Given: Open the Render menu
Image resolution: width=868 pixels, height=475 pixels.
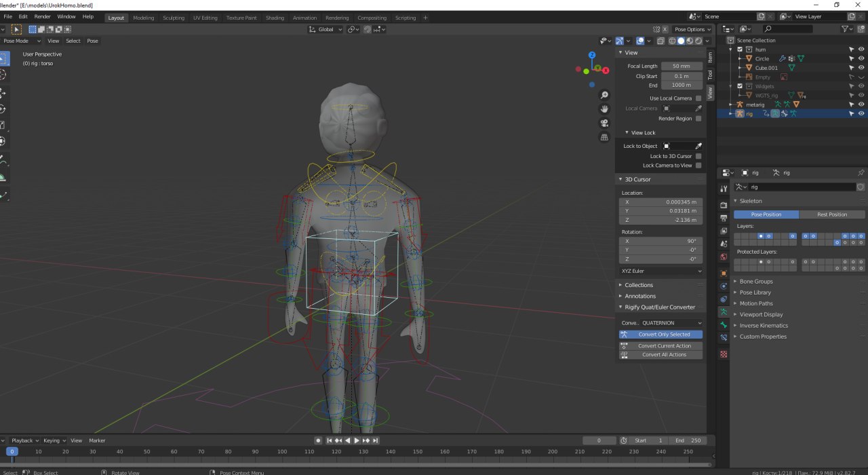Looking at the screenshot, I should (42, 16).
